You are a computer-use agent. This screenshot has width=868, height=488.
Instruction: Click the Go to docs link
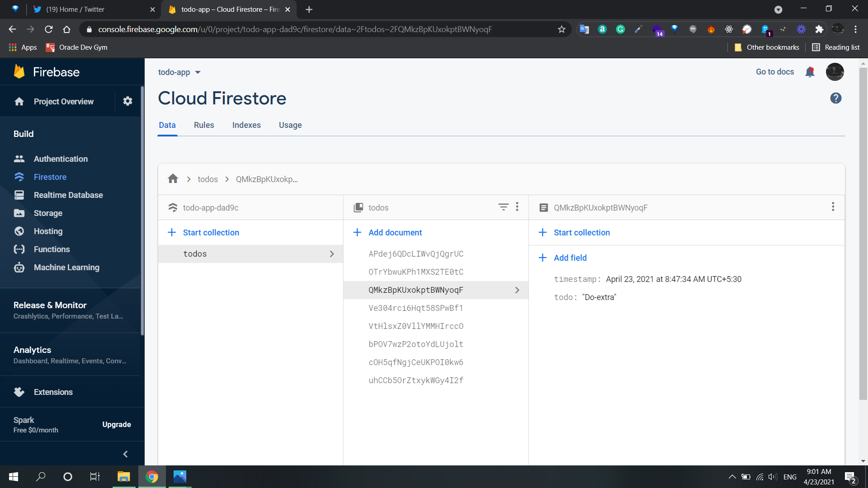(774, 72)
